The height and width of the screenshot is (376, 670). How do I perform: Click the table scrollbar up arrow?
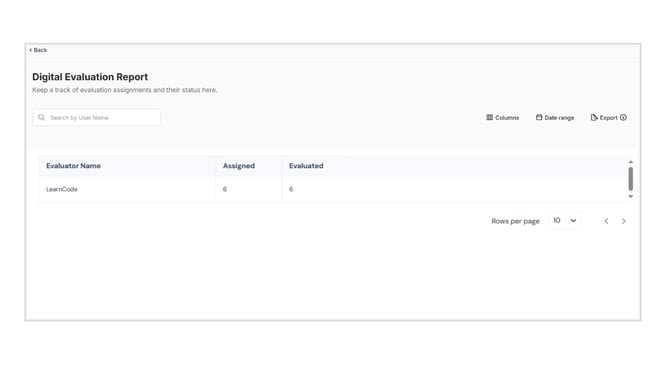pos(631,162)
